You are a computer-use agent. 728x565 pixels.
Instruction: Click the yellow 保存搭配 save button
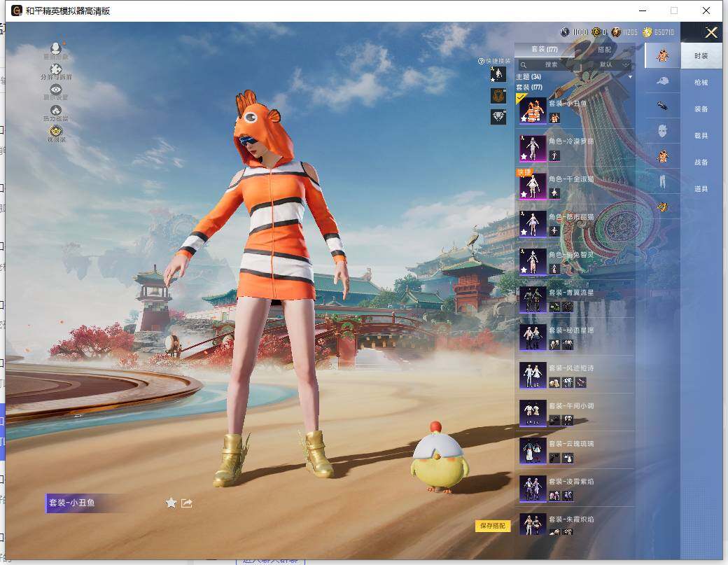493,526
